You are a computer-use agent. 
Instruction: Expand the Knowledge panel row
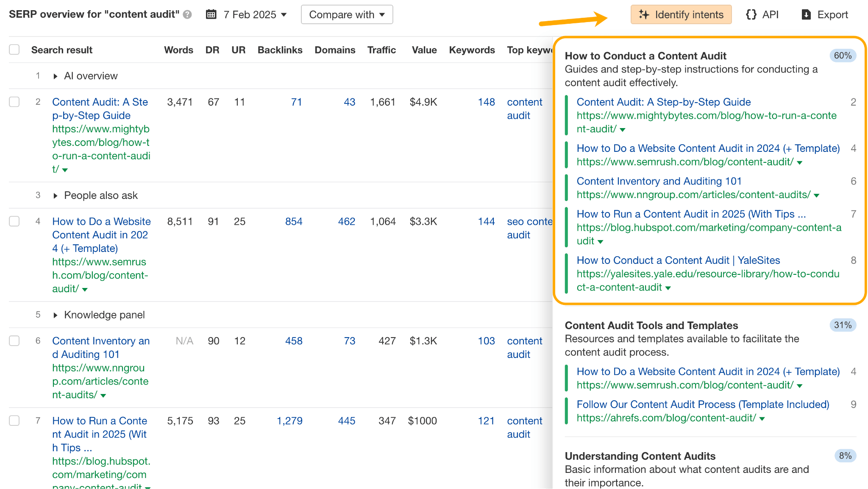pyautogui.click(x=56, y=315)
